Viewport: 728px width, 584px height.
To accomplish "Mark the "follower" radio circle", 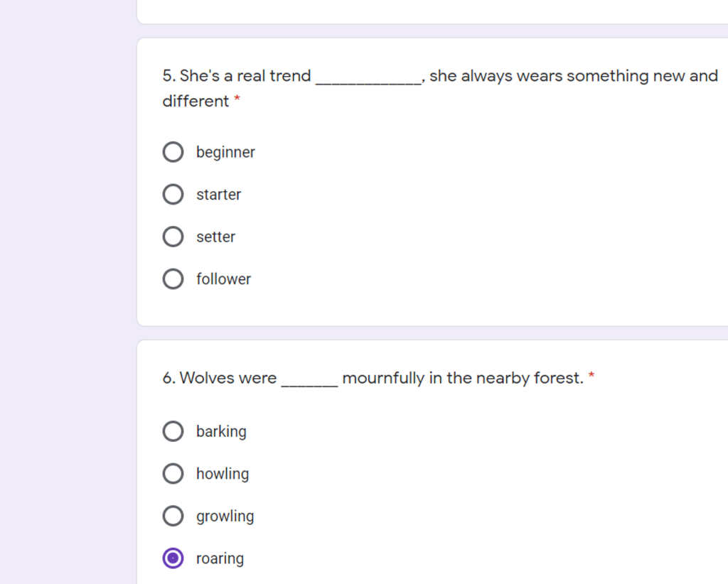I will 173,279.
